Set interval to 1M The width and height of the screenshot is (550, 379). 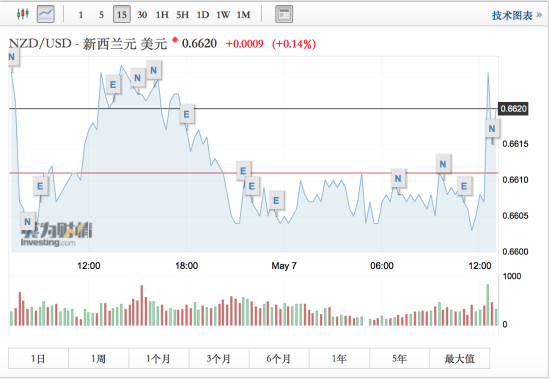[243, 15]
